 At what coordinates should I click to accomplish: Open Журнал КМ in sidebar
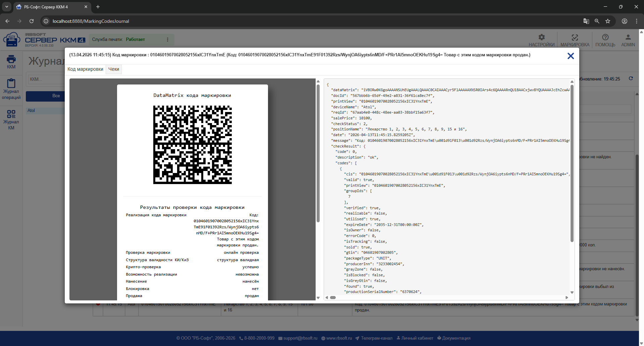pyautogui.click(x=11, y=120)
